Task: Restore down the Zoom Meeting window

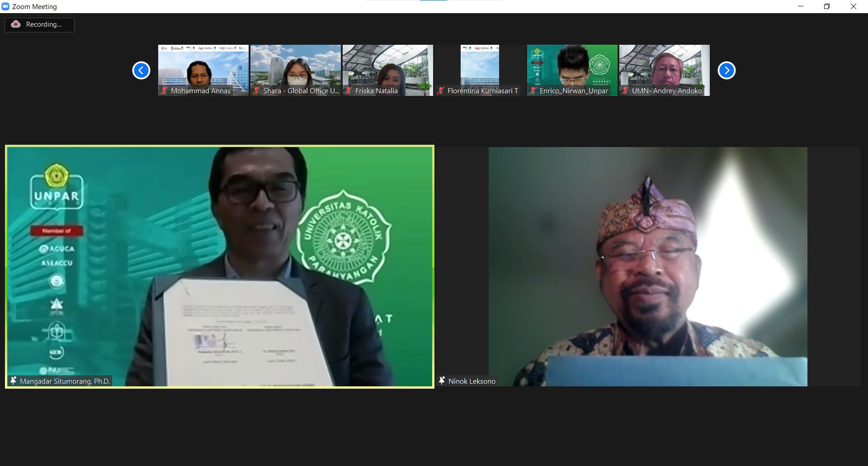Action: (826, 6)
